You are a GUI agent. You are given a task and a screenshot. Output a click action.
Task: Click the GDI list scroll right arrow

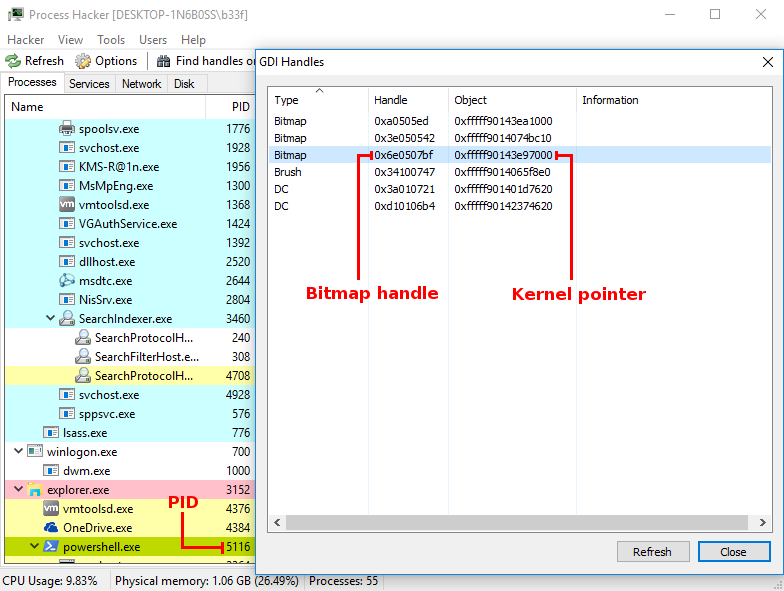[762, 522]
